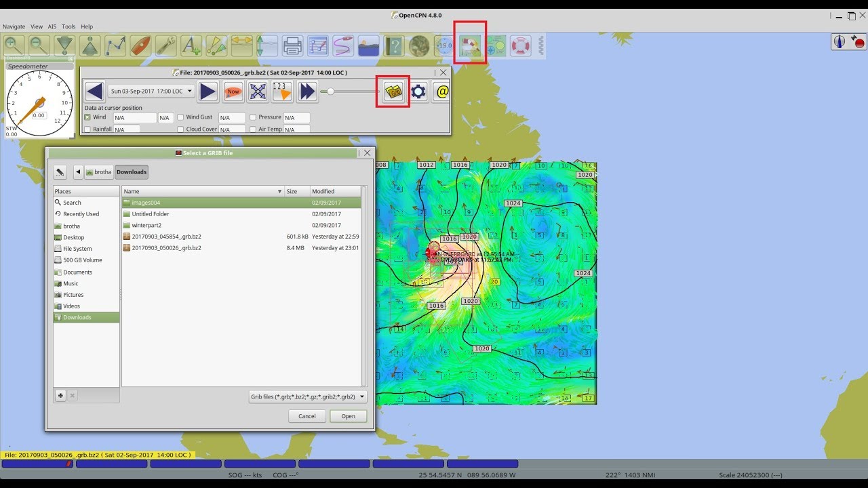
Task: Open the Grib files type filter dropdown
Action: (x=308, y=396)
